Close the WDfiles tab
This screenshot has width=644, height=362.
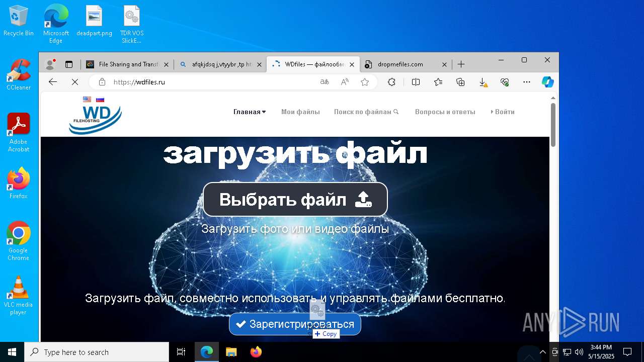pos(352,65)
